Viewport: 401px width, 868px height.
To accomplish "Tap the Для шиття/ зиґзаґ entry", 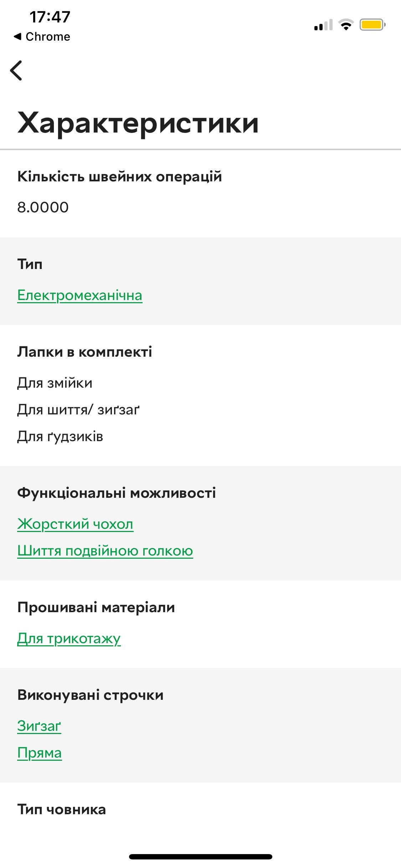I will click(x=78, y=410).
